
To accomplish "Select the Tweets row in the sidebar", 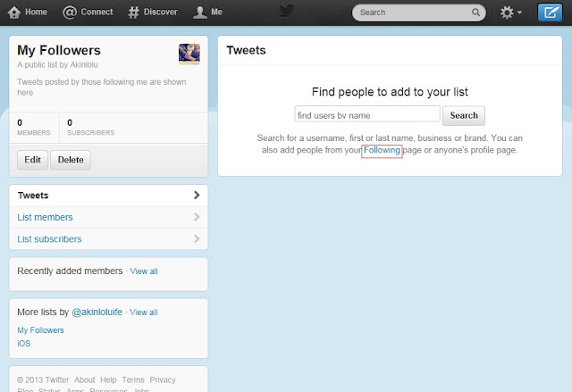I will [x=108, y=196].
